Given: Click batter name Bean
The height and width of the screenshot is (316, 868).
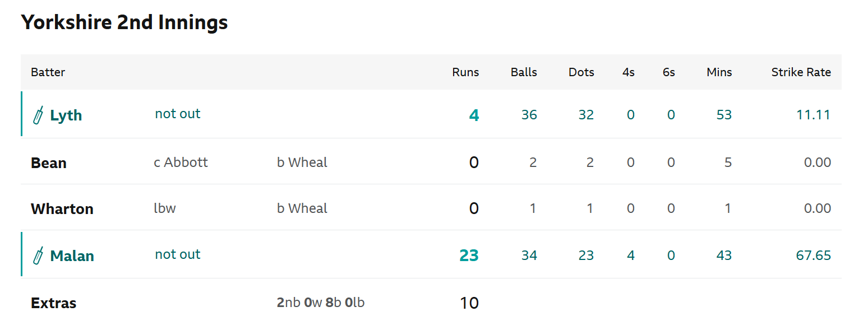Looking at the screenshot, I should click(x=49, y=163).
